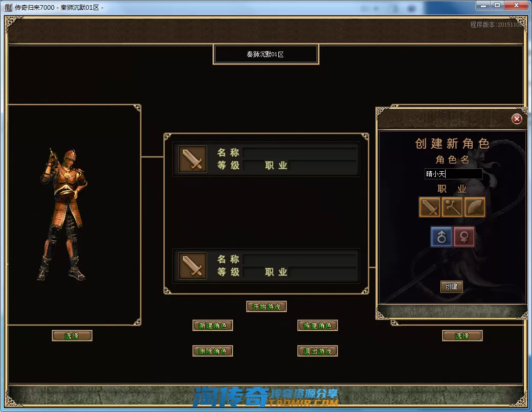Viewport: 532px width, 412px height.
Task: Click bottom slot 名称 name field
Action: tap(300, 259)
